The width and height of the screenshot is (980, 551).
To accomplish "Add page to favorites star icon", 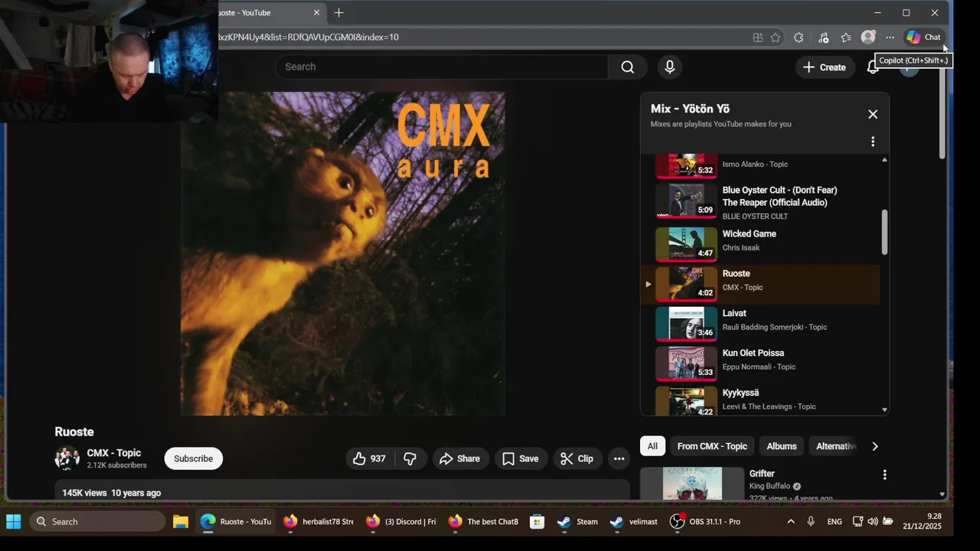I will coord(776,37).
